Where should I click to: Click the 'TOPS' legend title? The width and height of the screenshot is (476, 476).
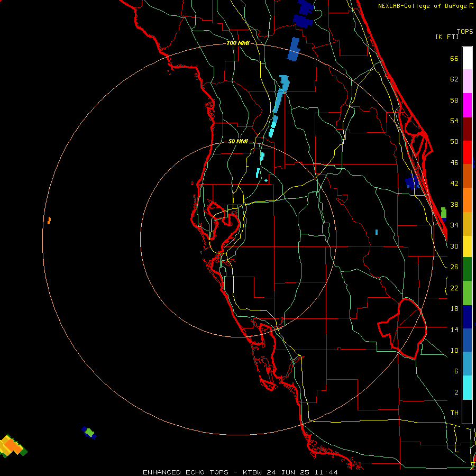point(465,31)
